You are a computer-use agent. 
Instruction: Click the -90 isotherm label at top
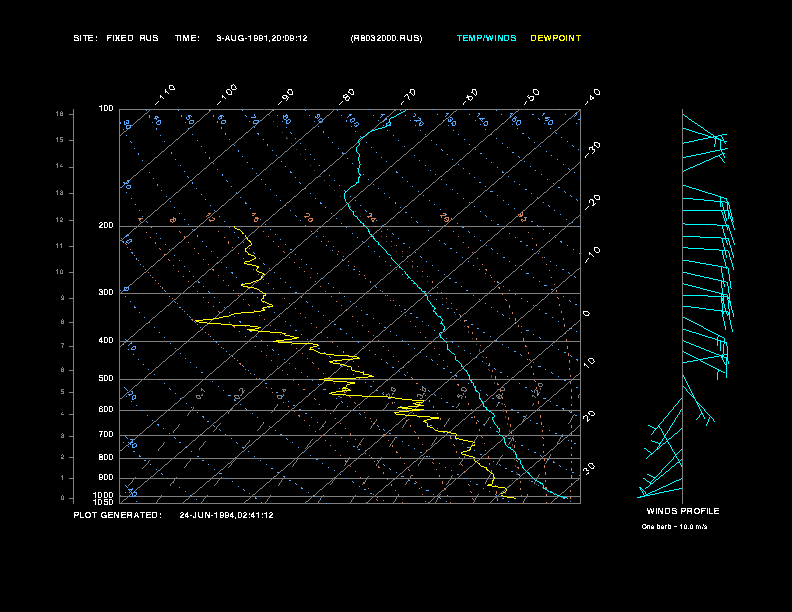[x=285, y=96]
